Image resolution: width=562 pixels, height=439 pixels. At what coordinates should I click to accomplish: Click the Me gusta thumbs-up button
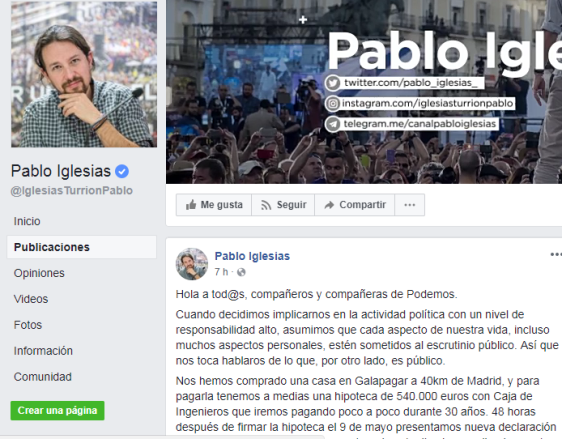click(x=214, y=205)
